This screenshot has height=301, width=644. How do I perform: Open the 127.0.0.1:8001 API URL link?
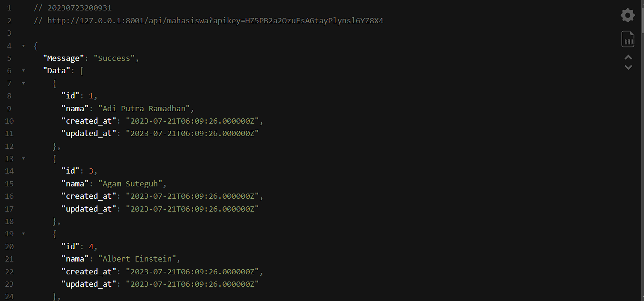215,21
